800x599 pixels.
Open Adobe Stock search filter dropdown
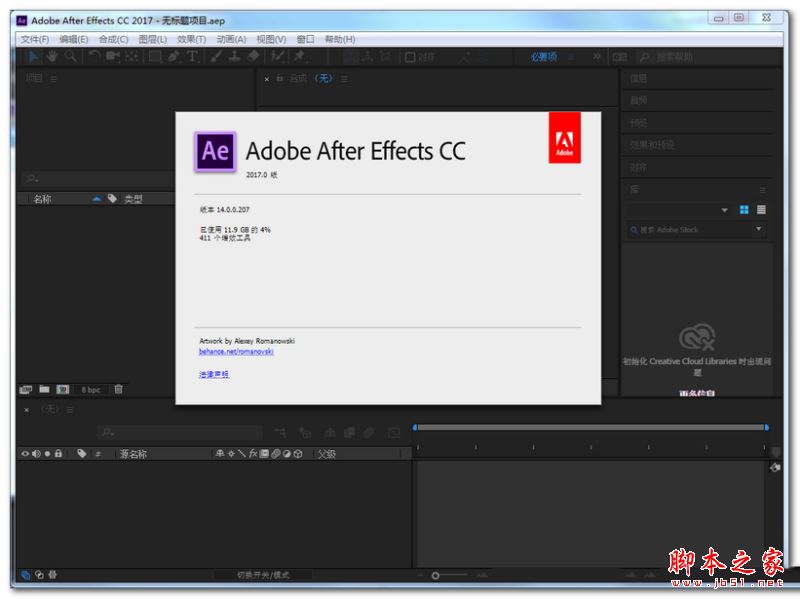pos(759,229)
